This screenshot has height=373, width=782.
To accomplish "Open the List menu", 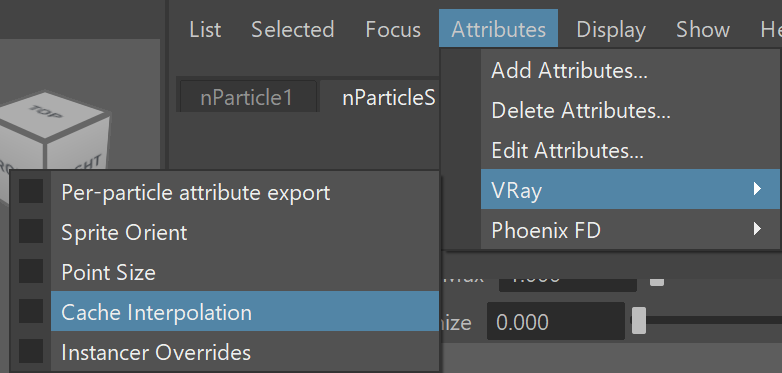I will [x=205, y=29].
